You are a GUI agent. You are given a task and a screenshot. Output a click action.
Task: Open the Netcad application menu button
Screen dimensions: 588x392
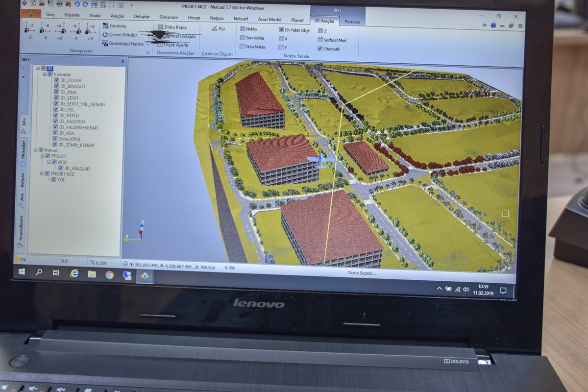coord(30,14)
